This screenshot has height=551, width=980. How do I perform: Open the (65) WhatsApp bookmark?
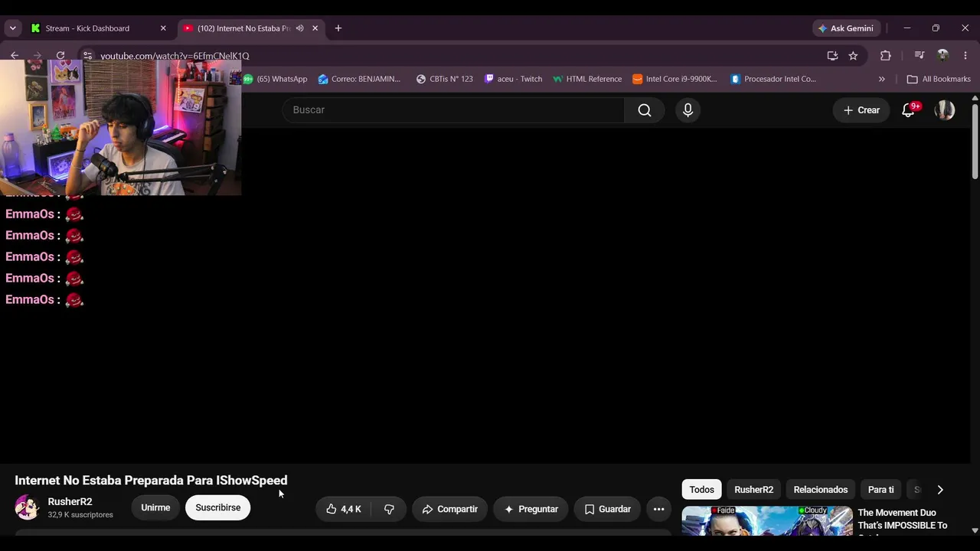click(x=275, y=79)
